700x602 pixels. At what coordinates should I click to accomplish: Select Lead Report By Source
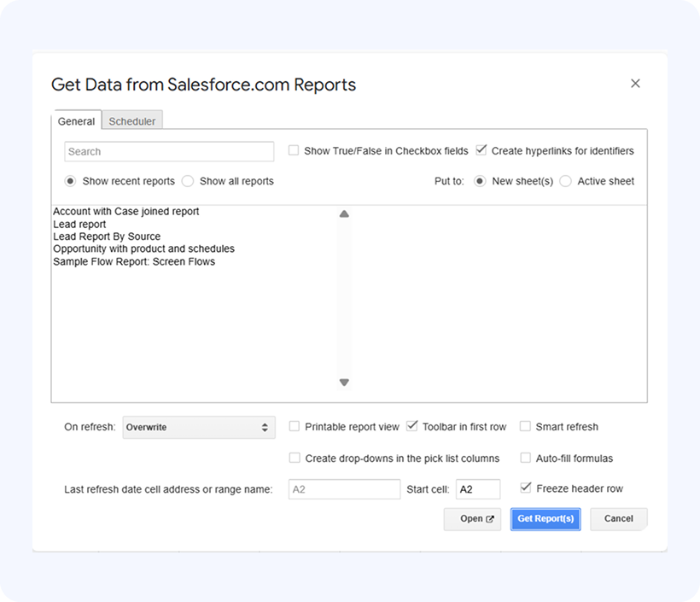click(x=107, y=237)
